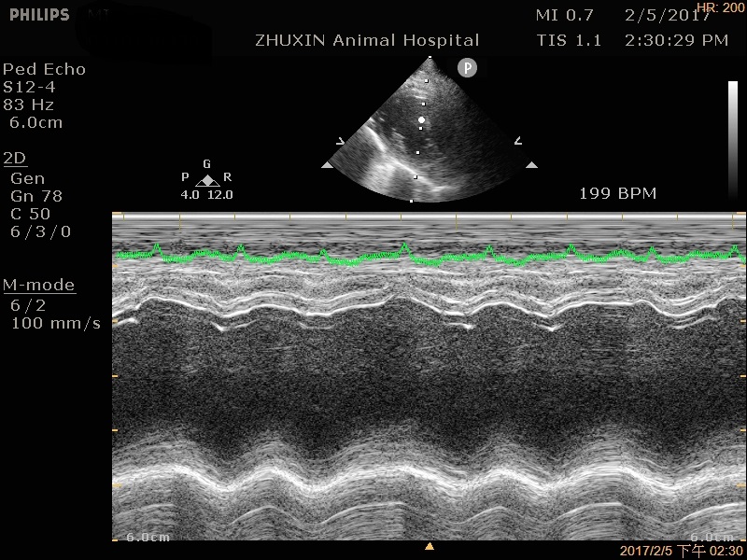The image size is (747, 560).
Task: Click the P-G-R frequency range triangle indicator
Action: click(207, 180)
